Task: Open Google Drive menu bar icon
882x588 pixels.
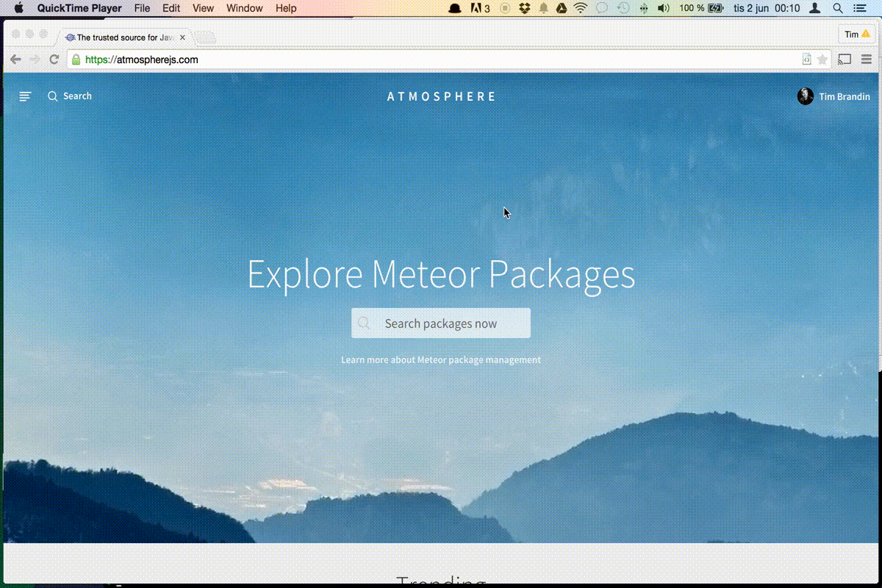Action: coord(561,8)
